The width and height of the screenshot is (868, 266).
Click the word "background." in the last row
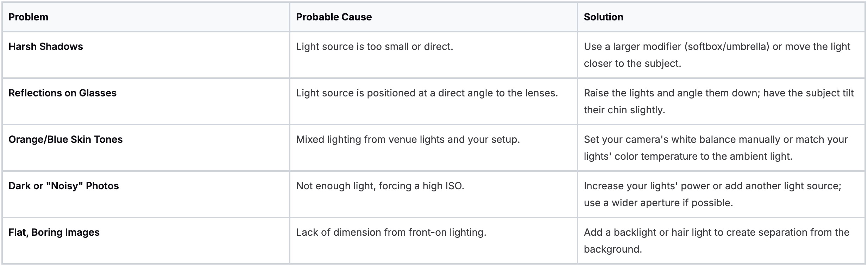pos(613,249)
